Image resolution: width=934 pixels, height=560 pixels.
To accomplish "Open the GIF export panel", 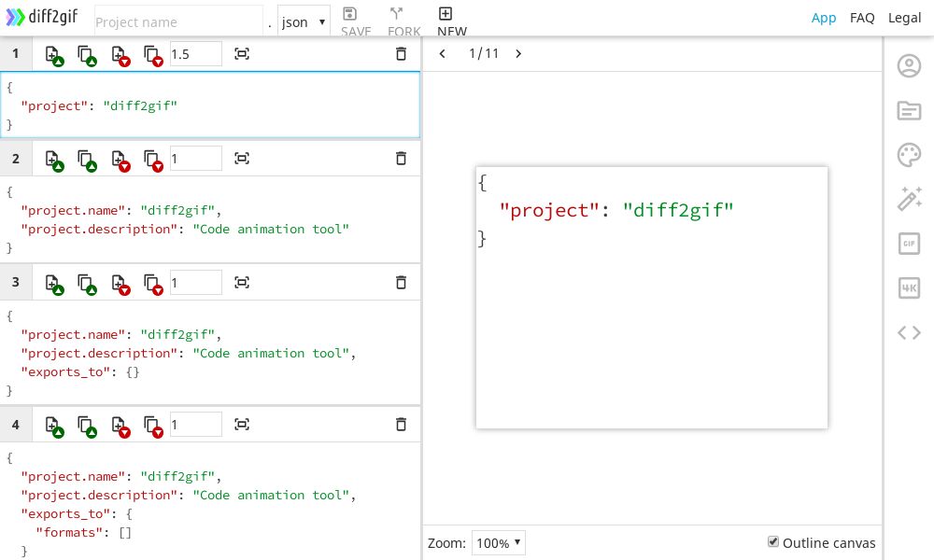I will [909, 244].
